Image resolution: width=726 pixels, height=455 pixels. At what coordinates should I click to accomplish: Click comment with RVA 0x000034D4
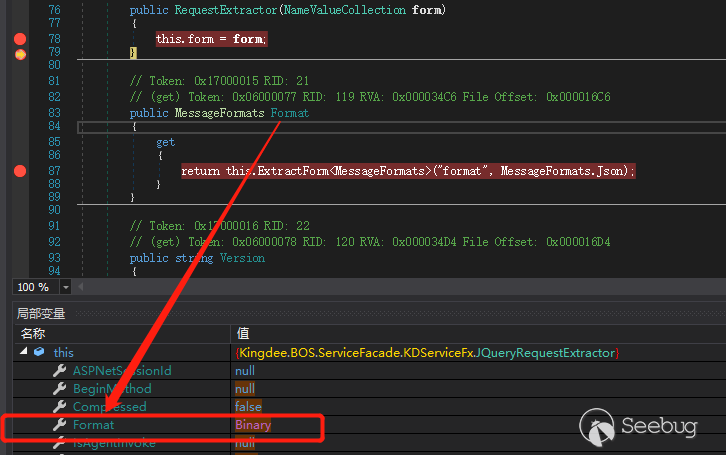[370, 242]
